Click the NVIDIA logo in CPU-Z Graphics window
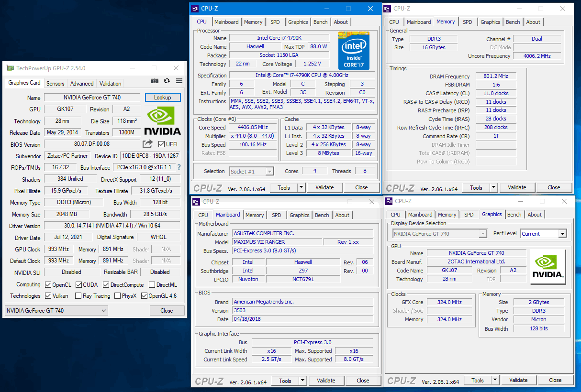Viewport: 581px width, 392px height. coord(548,267)
